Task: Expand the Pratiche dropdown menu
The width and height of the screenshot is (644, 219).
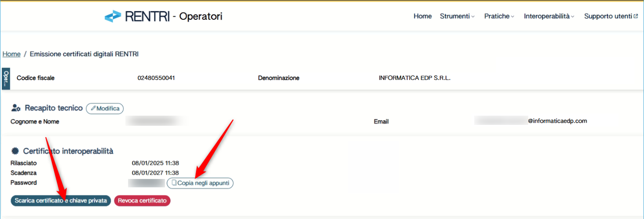Action: point(499,16)
